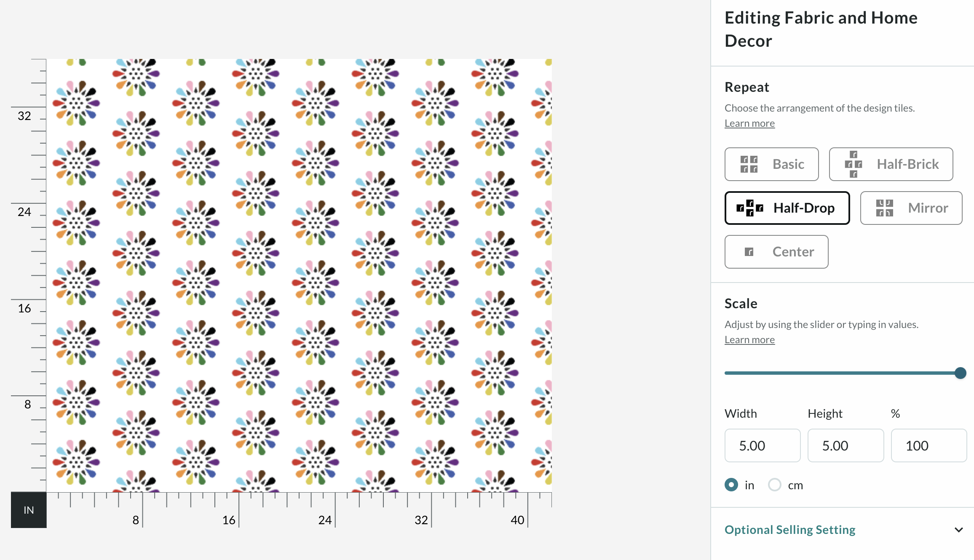Open Learn more under Scale

click(749, 340)
